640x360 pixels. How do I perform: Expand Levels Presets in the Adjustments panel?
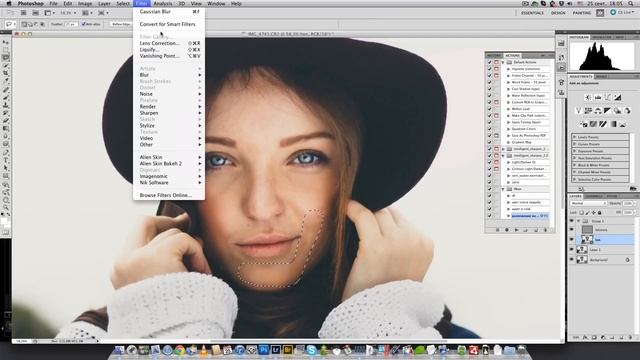coord(575,137)
